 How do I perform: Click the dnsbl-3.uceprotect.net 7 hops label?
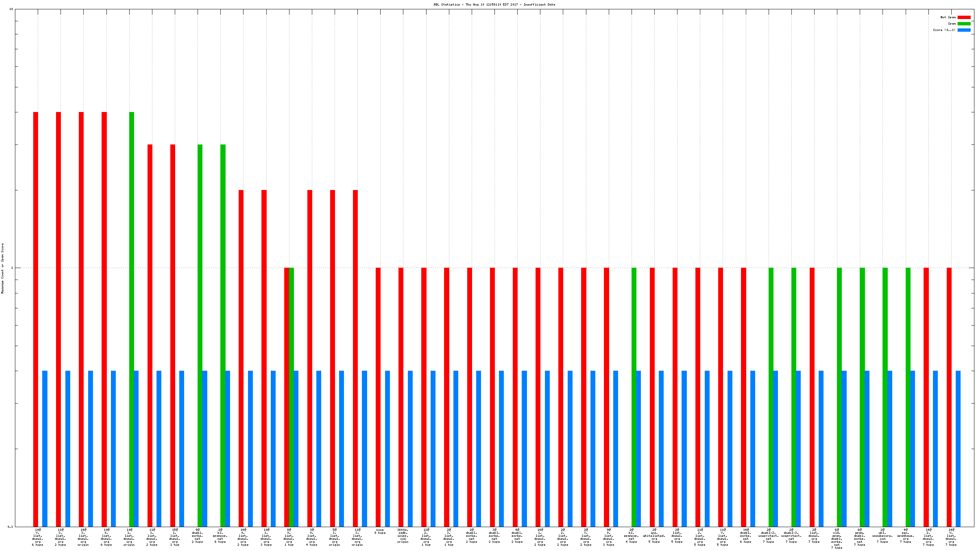(791, 535)
